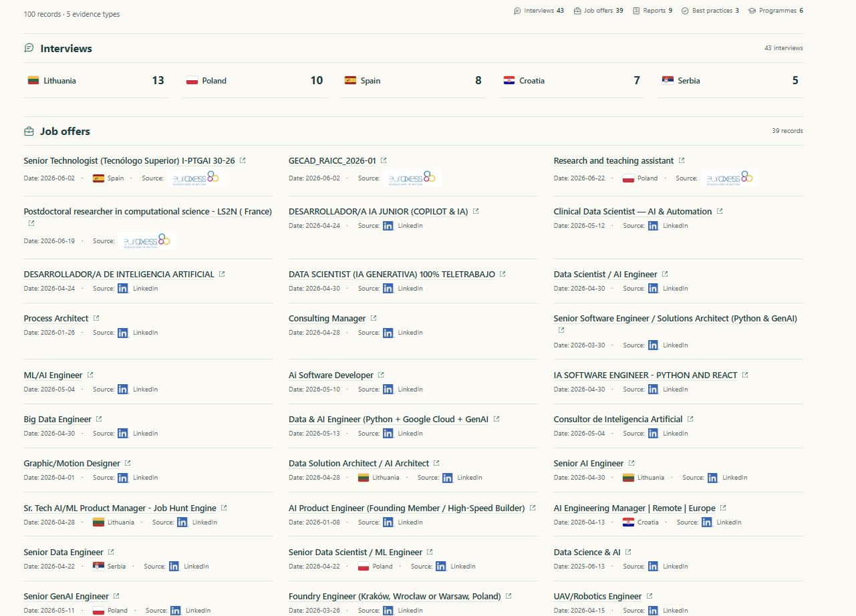Click Job offers briefcase icon in section heading

click(29, 132)
